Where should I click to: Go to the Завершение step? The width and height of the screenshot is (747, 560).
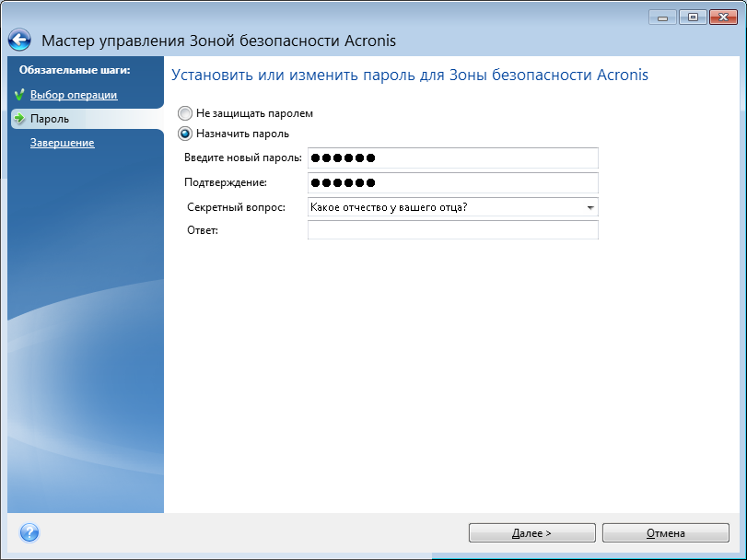(64, 143)
